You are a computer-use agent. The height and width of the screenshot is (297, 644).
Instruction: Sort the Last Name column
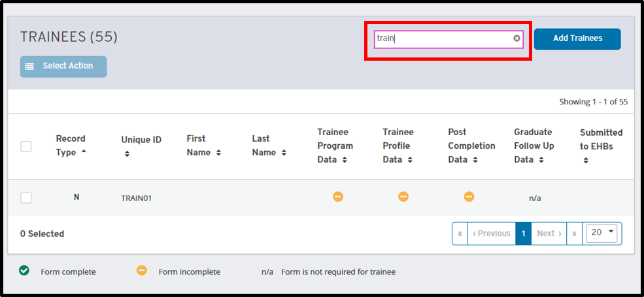point(284,153)
